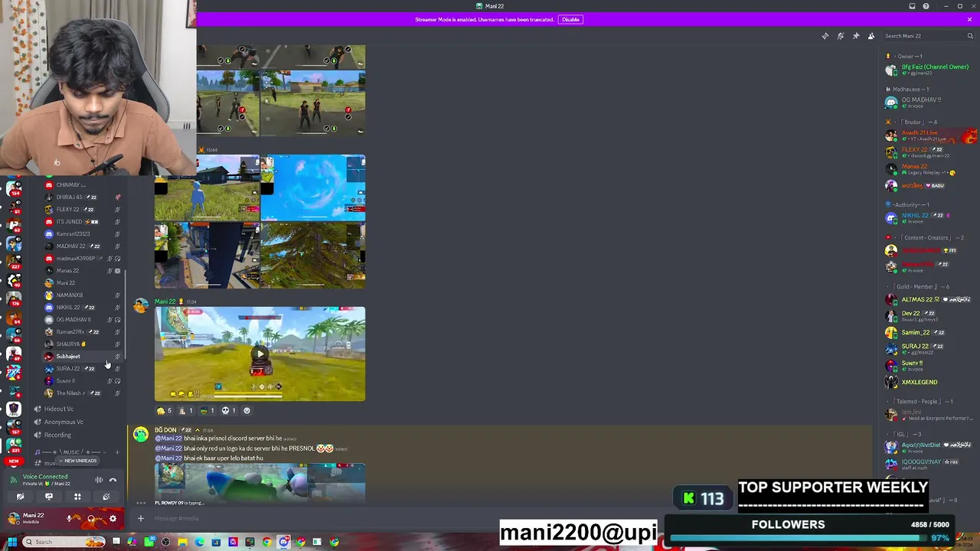
Task: Select NIKHIL 22 in voice participants
Action: (x=83, y=307)
